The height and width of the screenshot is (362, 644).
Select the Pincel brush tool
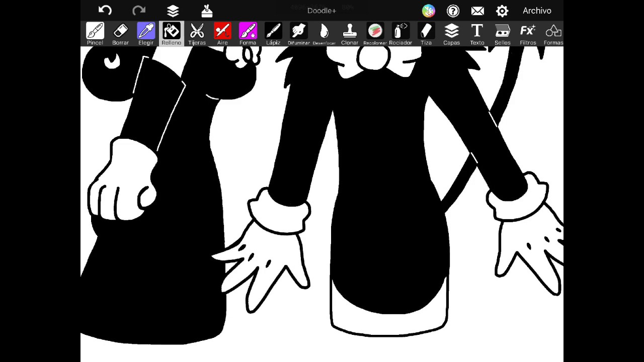(x=95, y=34)
